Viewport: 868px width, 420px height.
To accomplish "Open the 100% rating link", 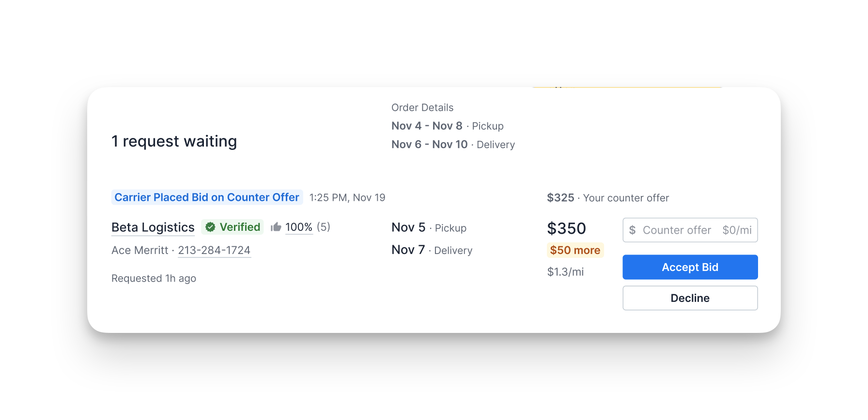I will pyautogui.click(x=299, y=227).
